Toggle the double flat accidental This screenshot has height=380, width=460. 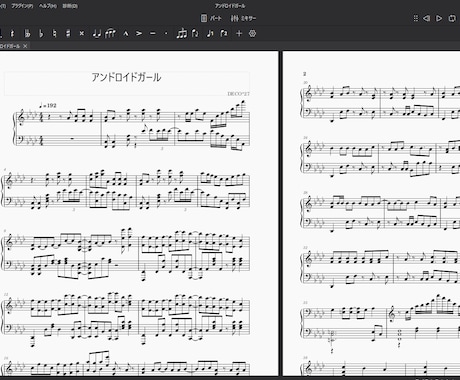(27, 33)
